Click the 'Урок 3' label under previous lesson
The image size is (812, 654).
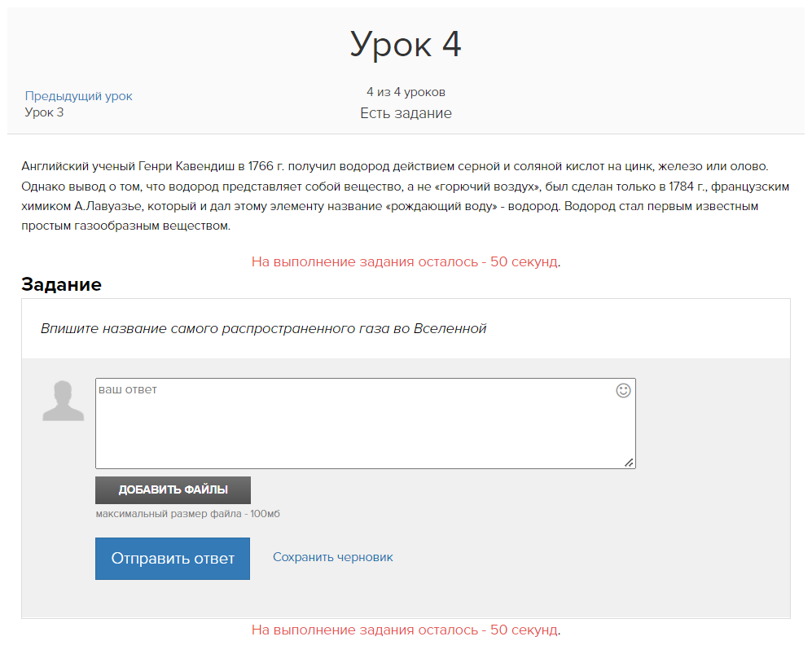(44, 112)
